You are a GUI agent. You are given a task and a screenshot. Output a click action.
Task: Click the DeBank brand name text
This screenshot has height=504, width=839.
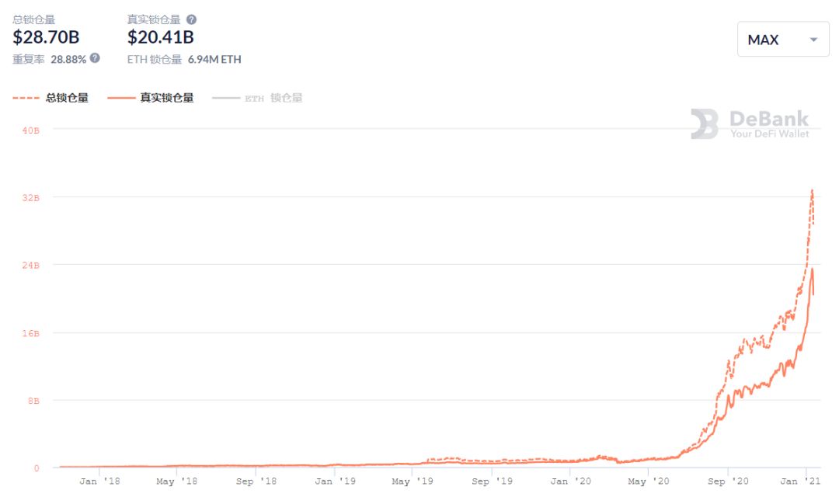coord(769,119)
